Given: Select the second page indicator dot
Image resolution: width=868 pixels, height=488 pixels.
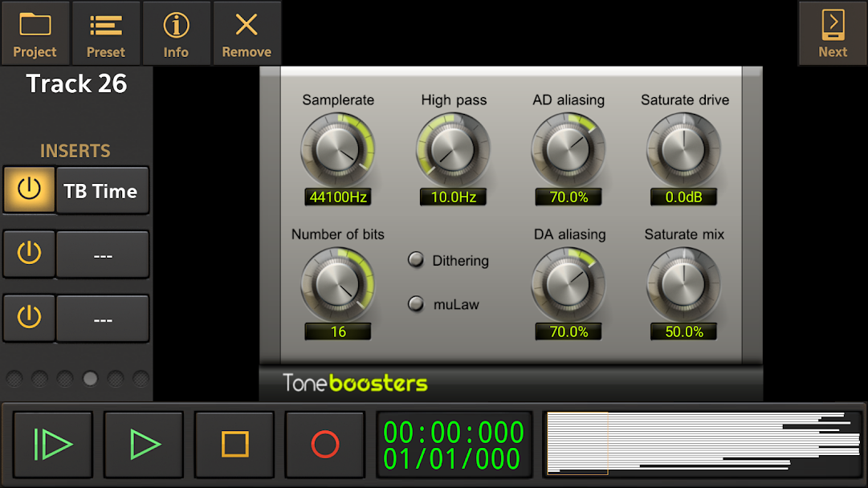Looking at the screenshot, I should click(40, 379).
